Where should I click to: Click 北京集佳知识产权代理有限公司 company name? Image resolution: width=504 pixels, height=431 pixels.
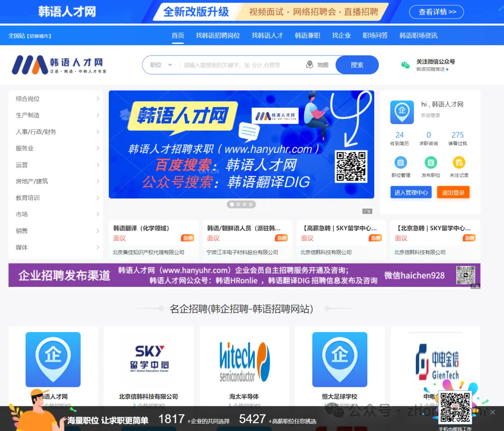[x=148, y=252]
